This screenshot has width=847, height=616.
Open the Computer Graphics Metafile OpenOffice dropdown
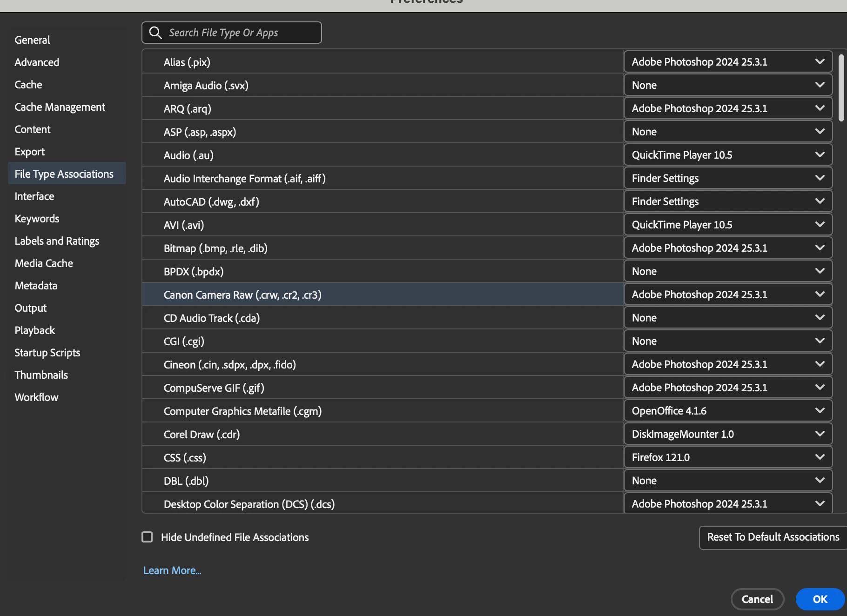(x=728, y=411)
